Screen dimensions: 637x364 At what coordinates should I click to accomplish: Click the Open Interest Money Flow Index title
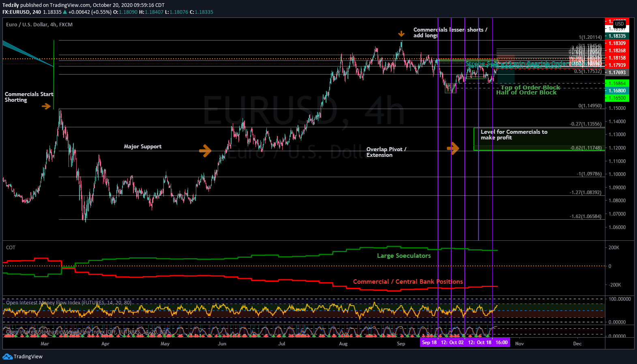point(69,302)
